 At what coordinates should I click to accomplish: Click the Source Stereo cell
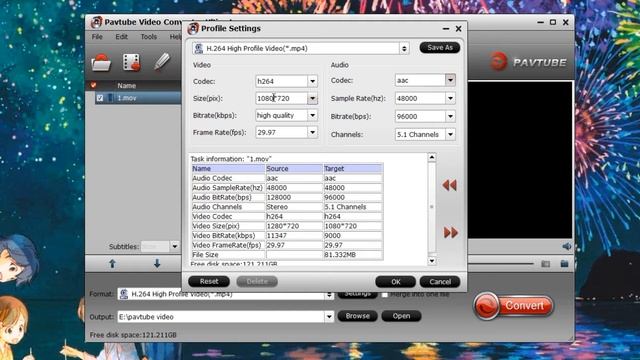coord(294,207)
